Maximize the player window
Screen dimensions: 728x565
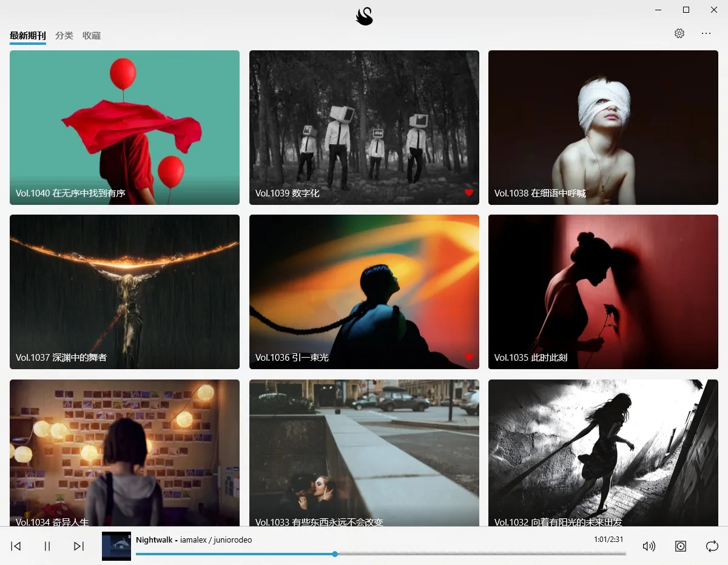686,10
